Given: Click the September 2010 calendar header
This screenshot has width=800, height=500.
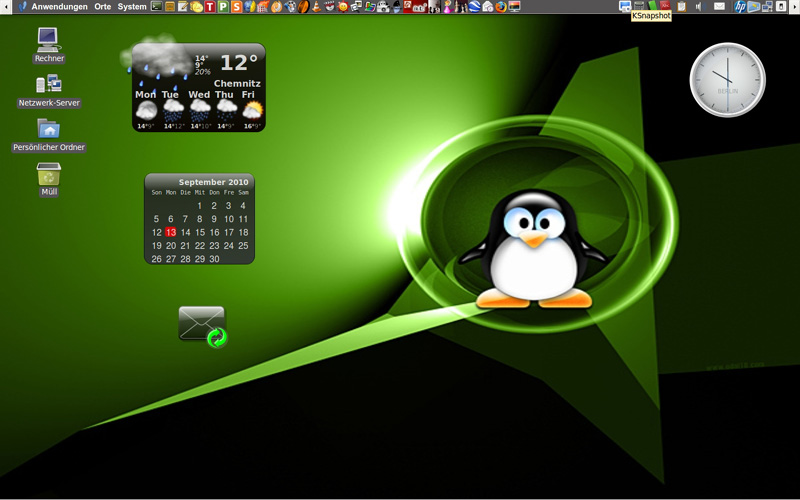Looking at the screenshot, I should 213,182.
